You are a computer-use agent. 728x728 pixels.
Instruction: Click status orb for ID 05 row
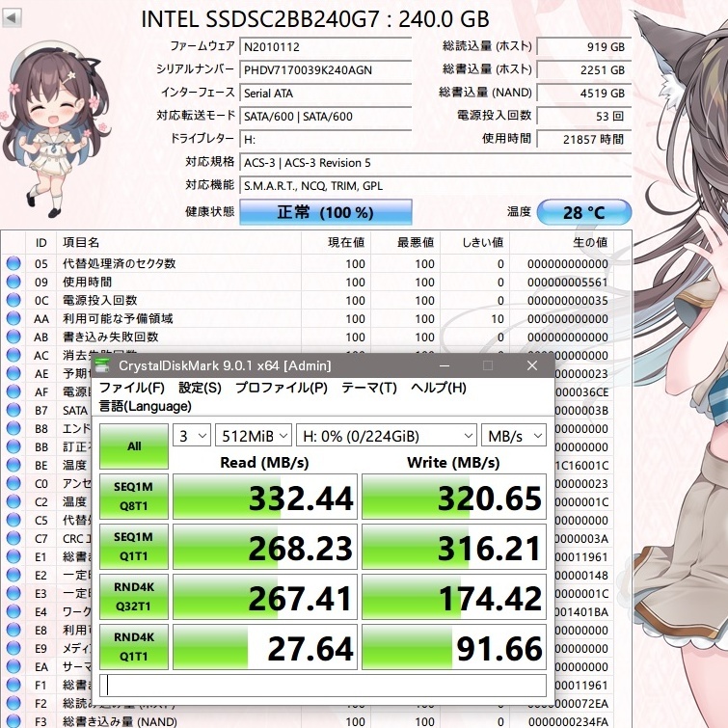[x=13, y=263]
